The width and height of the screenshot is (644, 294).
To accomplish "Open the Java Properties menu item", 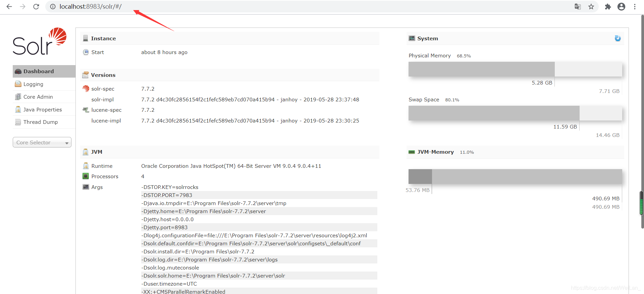I will point(44,109).
